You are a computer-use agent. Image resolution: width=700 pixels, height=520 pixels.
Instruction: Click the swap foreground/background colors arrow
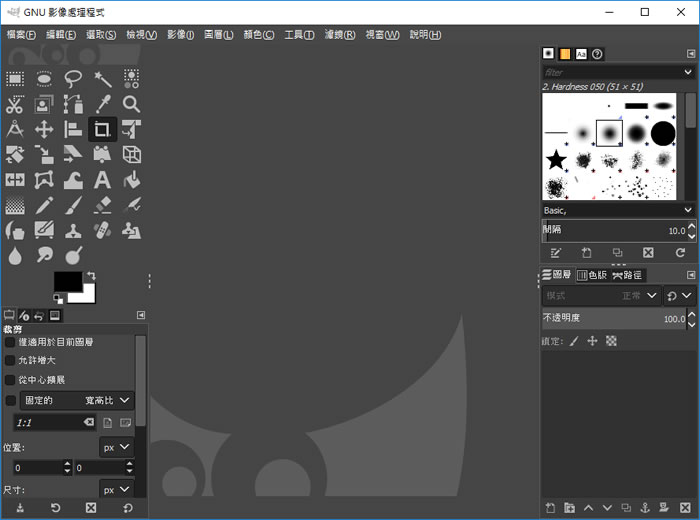[x=91, y=275]
